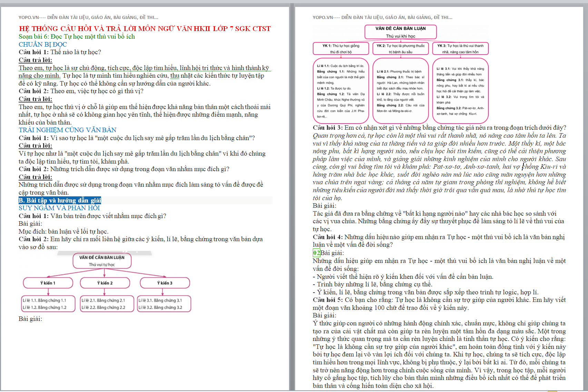Screen dimensions: 588x392
Task: Click the 'Lí lẽ 3.1: Vui khi thấy khả năng' box
Action: pos(460,91)
